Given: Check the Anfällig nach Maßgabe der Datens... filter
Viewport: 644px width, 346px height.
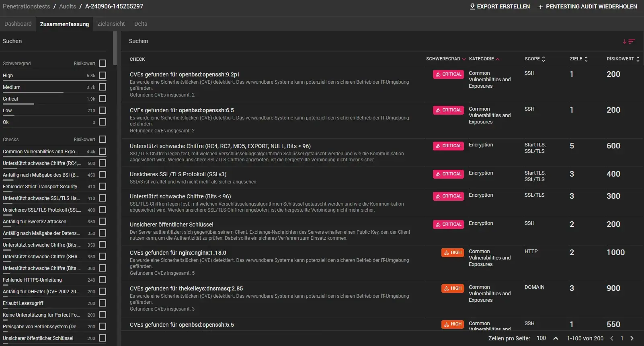Looking at the screenshot, I should [x=103, y=233].
